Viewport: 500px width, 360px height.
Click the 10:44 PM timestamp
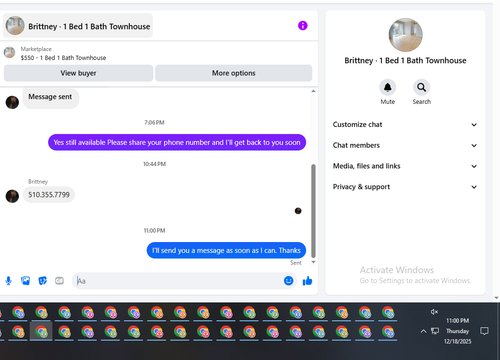154,164
